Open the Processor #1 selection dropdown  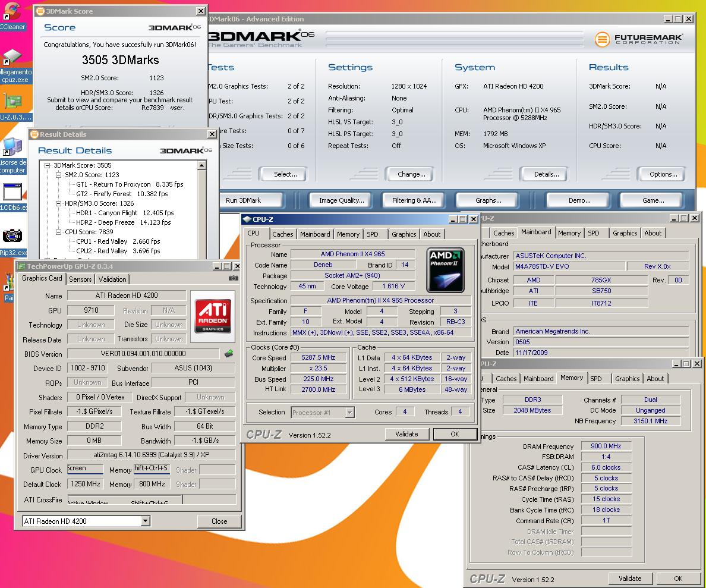point(349,412)
